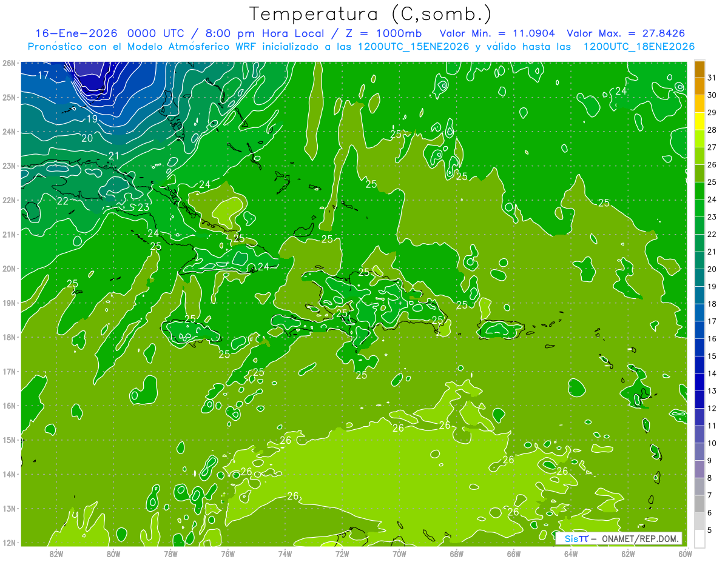
Task: Select the date text "16-Ene-2026 0000 UTC"
Action: coord(109,33)
